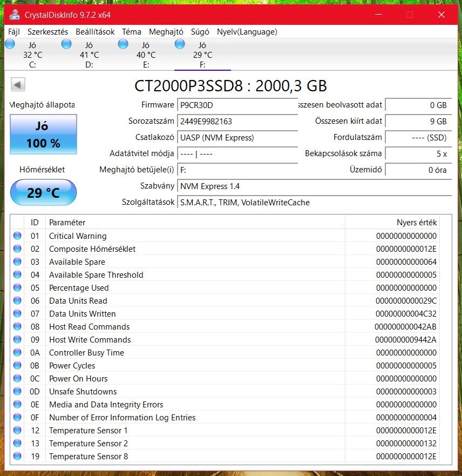
Task: Click the serial number field 2449E9982163
Action: pyautogui.click(x=237, y=121)
